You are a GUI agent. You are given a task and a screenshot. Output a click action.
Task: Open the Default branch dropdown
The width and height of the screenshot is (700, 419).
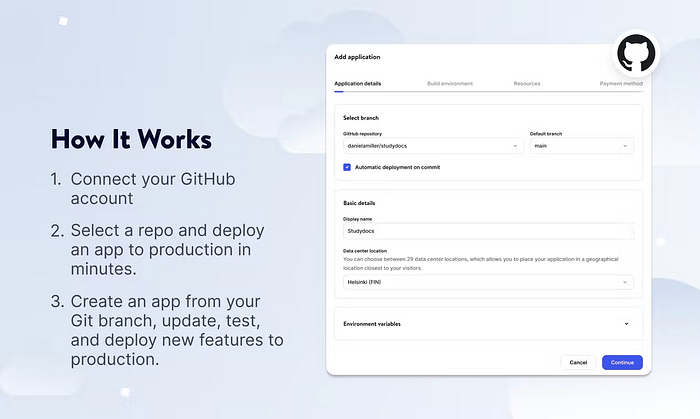pyautogui.click(x=582, y=146)
